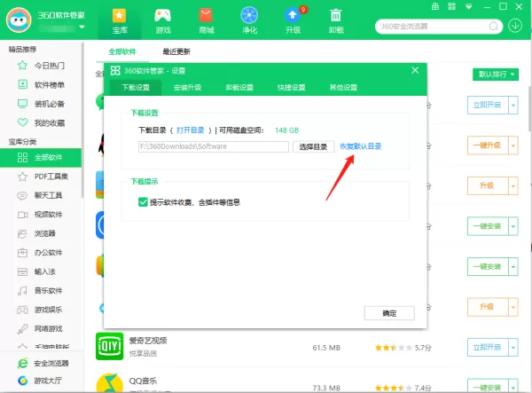Expand arrow beside second 一键安装 button
Screen dimensions: 532x393
[x=513, y=266]
